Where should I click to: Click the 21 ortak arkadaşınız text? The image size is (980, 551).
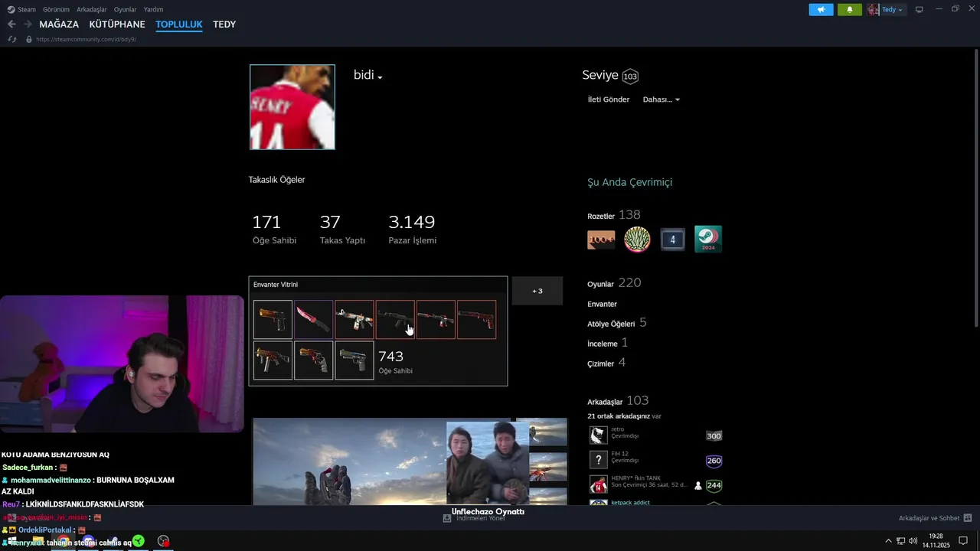pos(619,416)
